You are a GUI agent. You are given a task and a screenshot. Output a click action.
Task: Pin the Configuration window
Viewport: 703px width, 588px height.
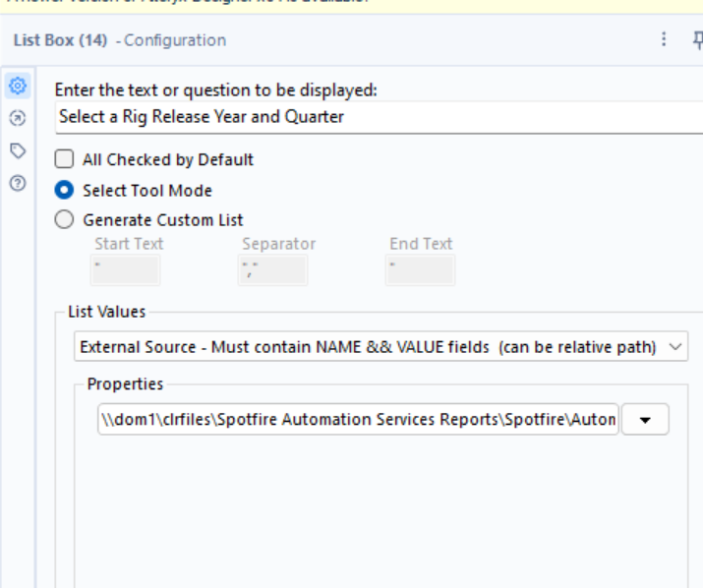tap(698, 40)
